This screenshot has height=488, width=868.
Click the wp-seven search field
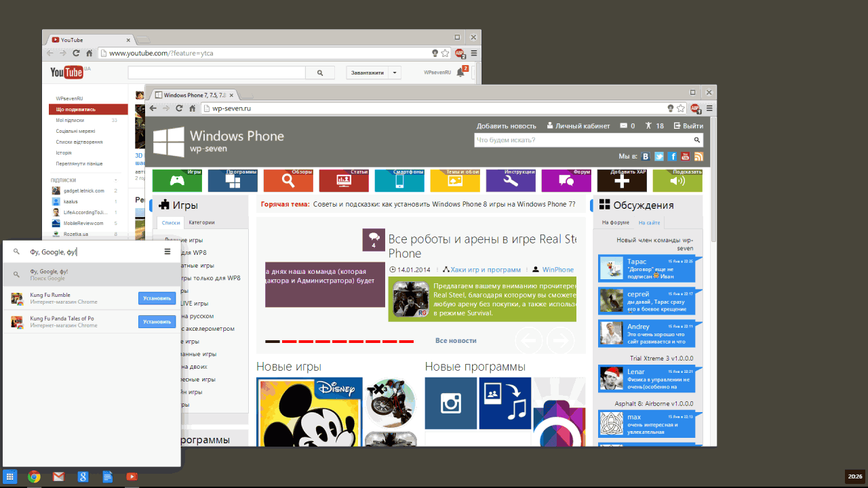tap(583, 140)
